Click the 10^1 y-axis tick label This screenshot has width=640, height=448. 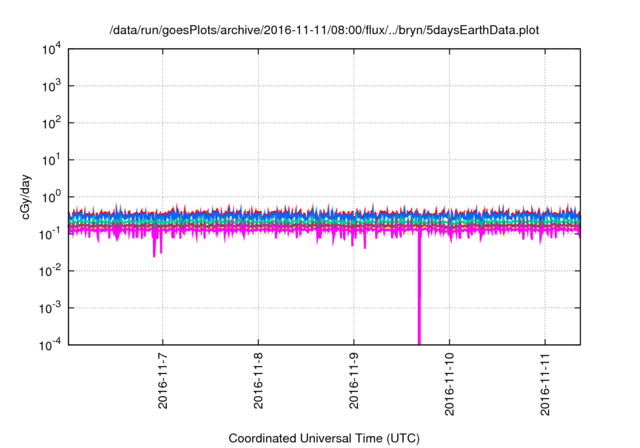[x=51, y=161]
